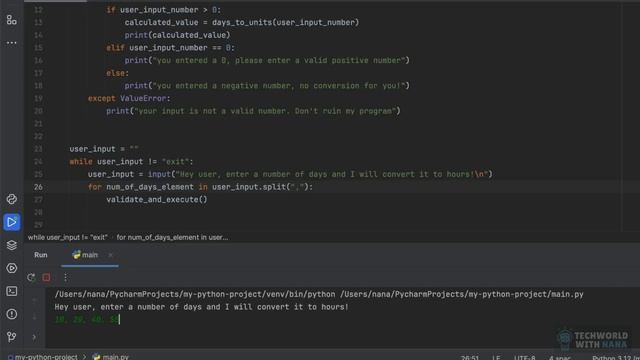Open More tool windows ellipsis
Image resolution: width=640 pixels, height=360 pixels.
11,42
